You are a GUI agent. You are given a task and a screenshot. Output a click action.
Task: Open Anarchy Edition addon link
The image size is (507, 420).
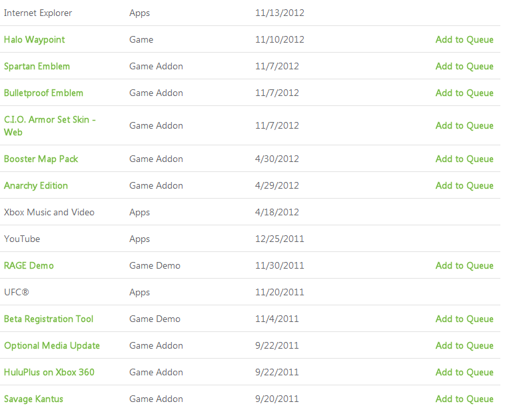36,185
